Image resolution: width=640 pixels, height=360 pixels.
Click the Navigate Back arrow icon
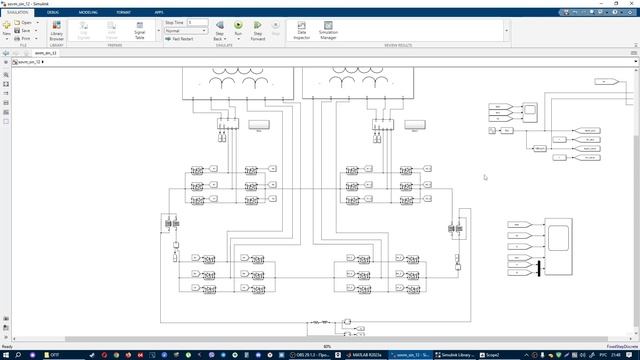(6, 53)
